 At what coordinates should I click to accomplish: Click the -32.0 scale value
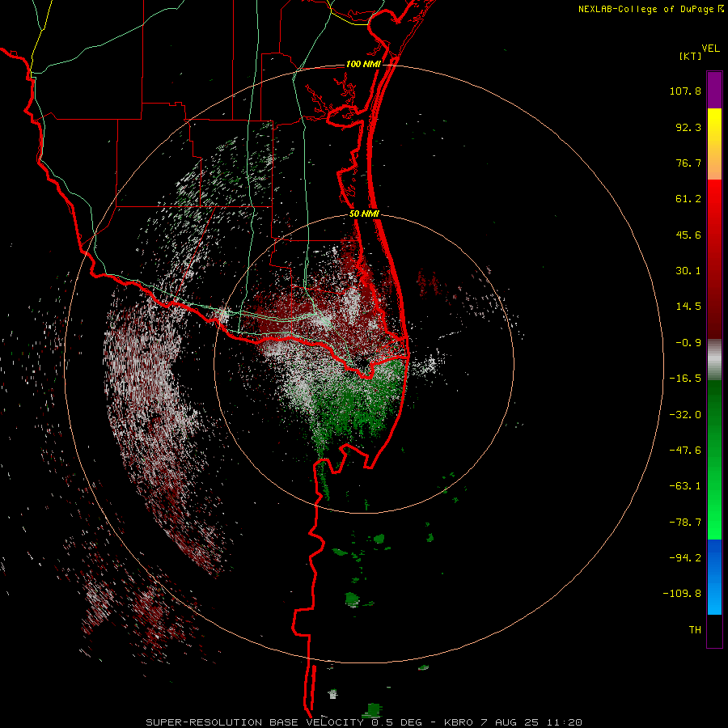tap(685, 415)
